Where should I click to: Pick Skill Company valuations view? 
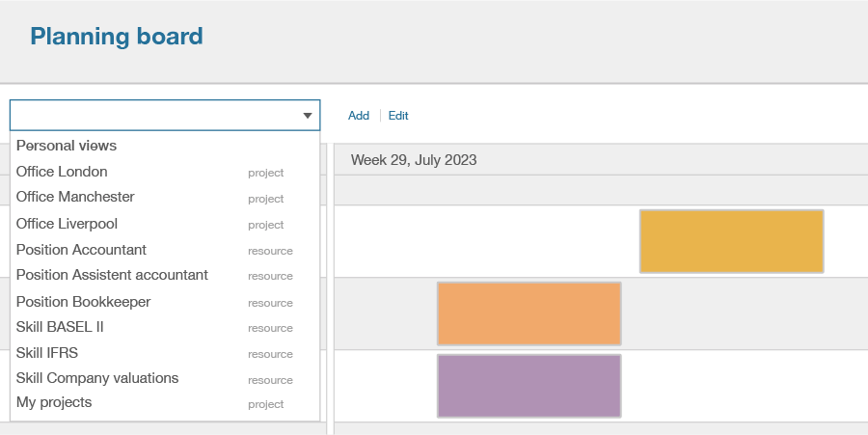click(165, 378)
